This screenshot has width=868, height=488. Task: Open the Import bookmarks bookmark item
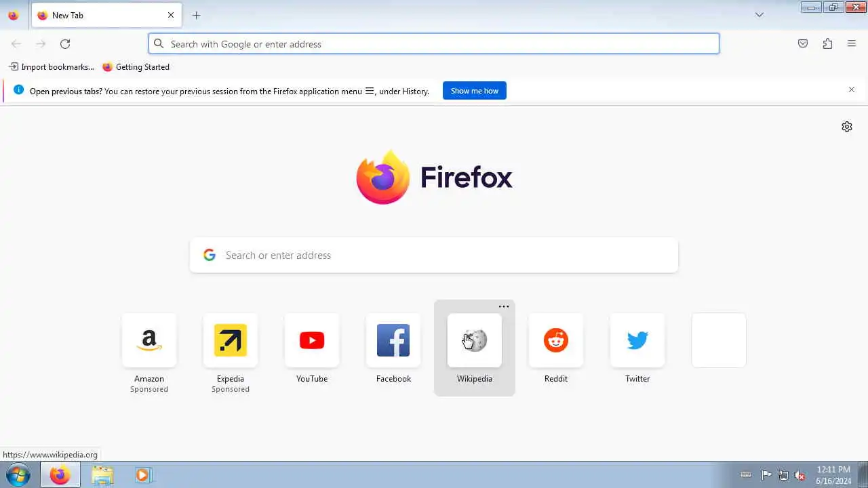pos(52,67)
